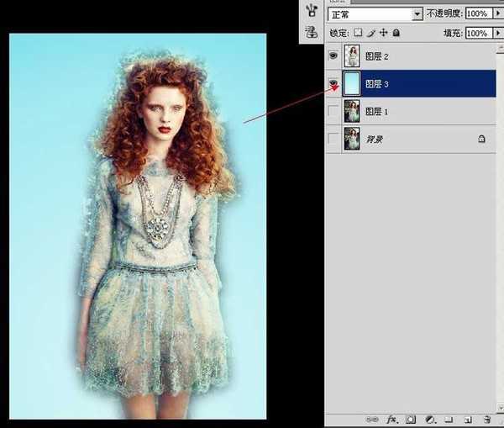Enable lock all icon
504x428 pixels.
[396, 33]
